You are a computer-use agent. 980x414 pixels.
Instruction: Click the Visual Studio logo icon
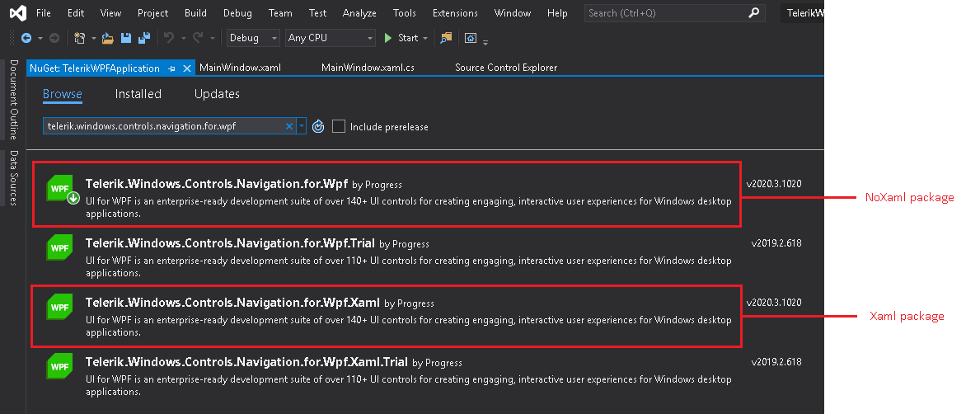click(x=16, y=13)
